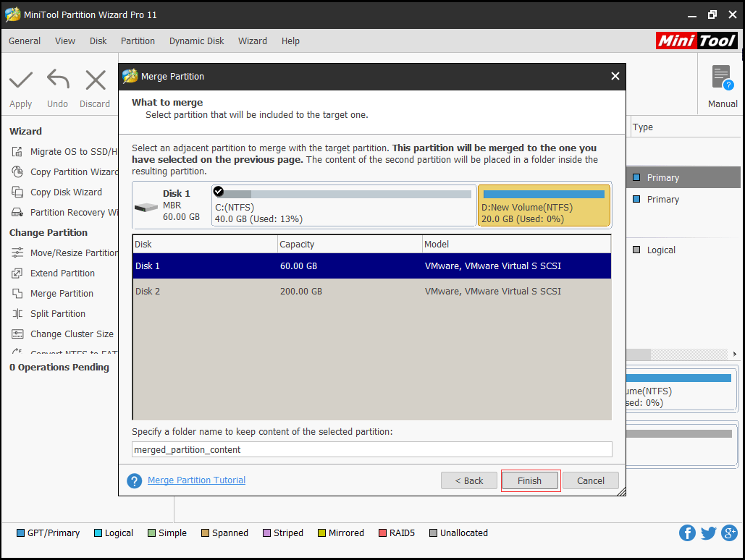The width and height of the screenshot is (745, 560).
Task: Open the Disk menu
Action: pyautogui.click(x=98, y=41)
